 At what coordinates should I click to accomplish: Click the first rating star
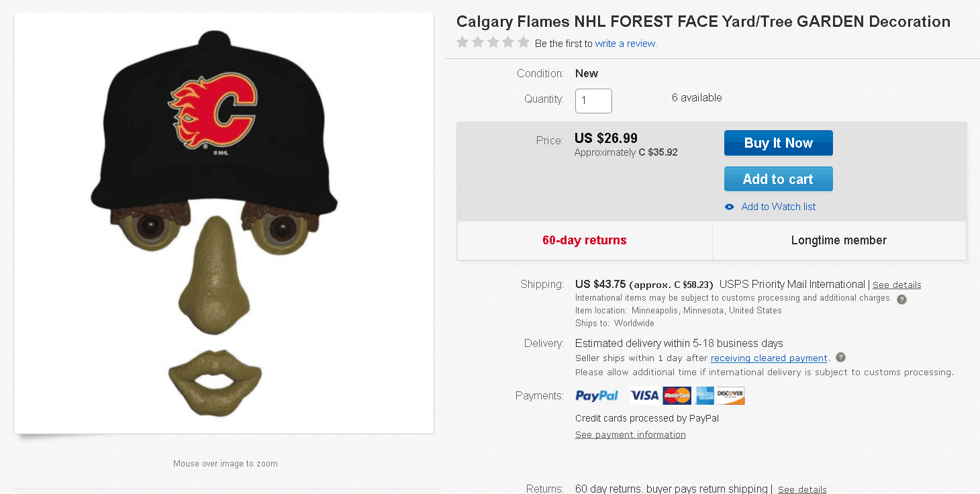coord(462,42)
